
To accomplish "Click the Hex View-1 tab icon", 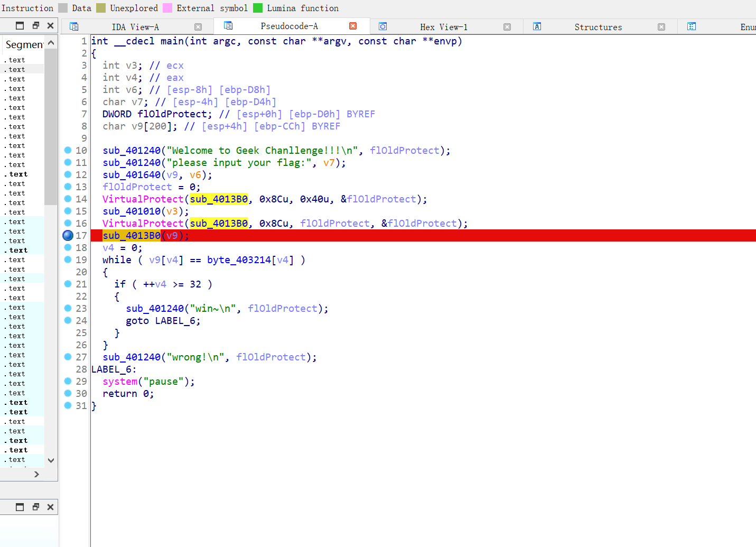I will 383,26.
